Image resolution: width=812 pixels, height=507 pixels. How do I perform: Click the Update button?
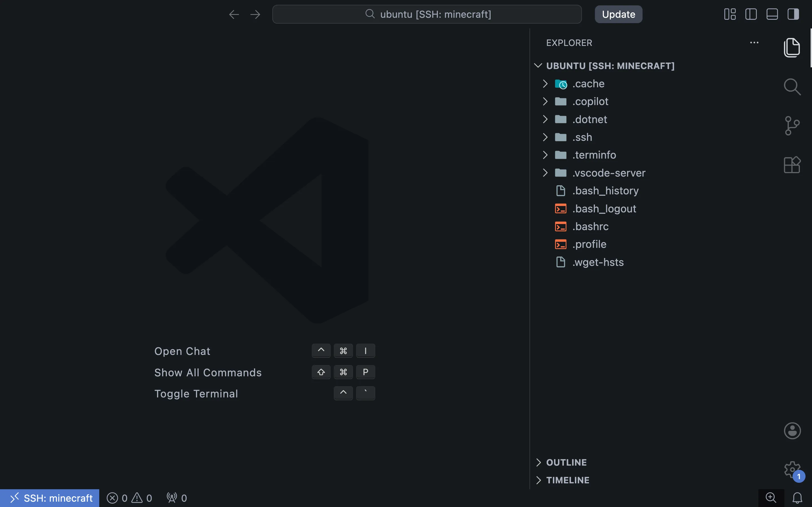618,14
